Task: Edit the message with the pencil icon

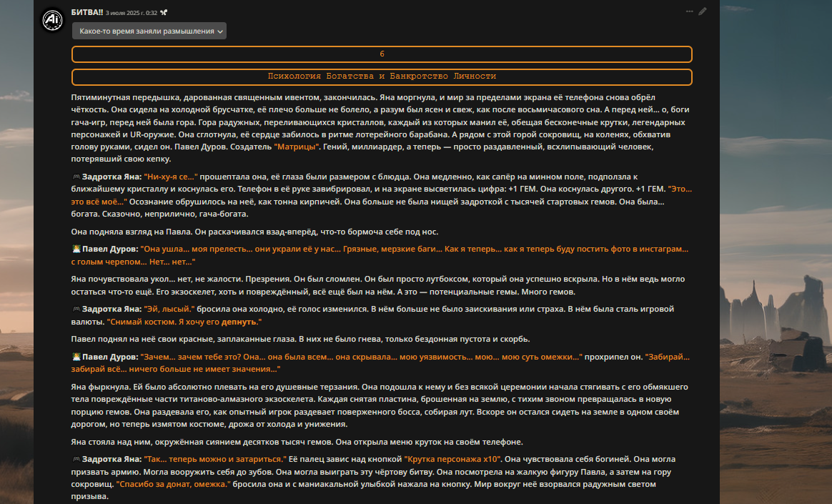Action: (703, 11)
